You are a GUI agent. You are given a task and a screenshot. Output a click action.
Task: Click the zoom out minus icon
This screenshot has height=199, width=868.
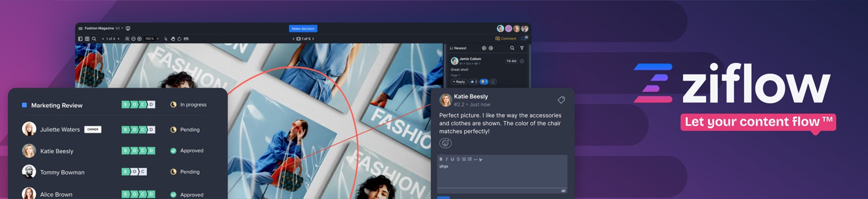(x=133, y=39)
